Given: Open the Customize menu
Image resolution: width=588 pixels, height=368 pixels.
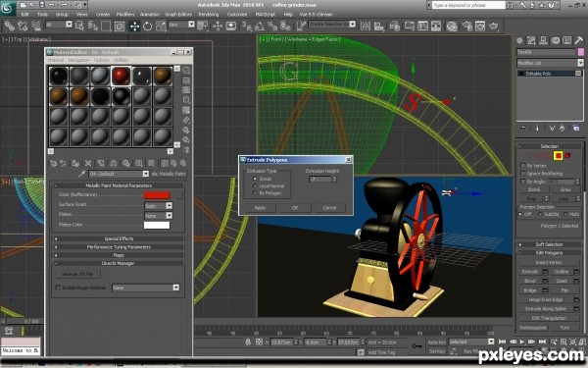Looking at the screenshot, I should click(x=237, y=15).
